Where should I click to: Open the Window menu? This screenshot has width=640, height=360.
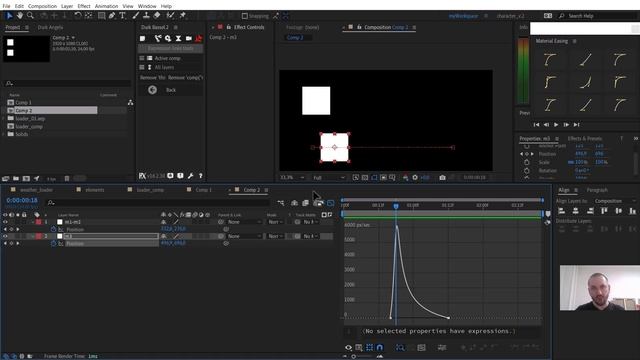pyautogui.click(x=147, y=6)
